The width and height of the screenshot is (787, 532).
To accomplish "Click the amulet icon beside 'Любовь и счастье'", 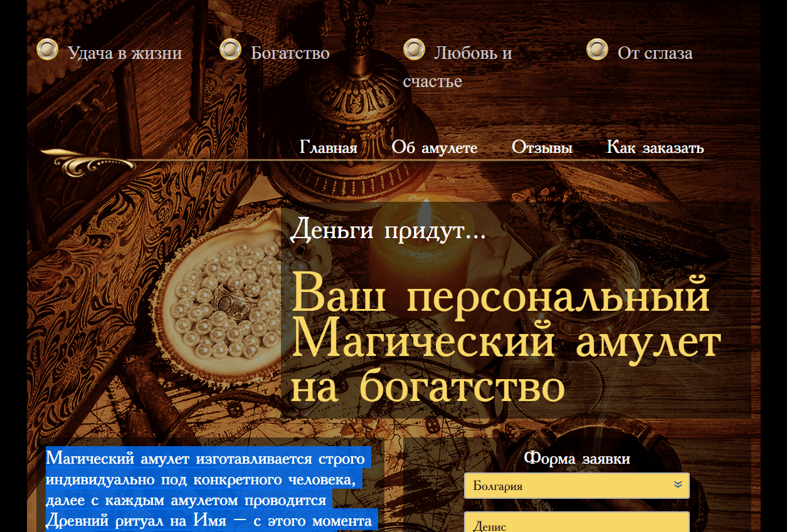I will pyautogui.click(x=414, y=50).
